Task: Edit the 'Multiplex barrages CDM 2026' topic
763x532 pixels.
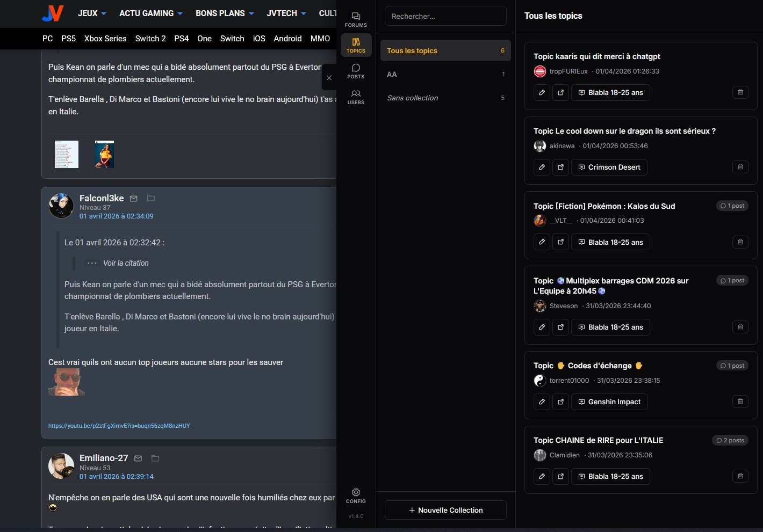Action: tap(542, 327)
